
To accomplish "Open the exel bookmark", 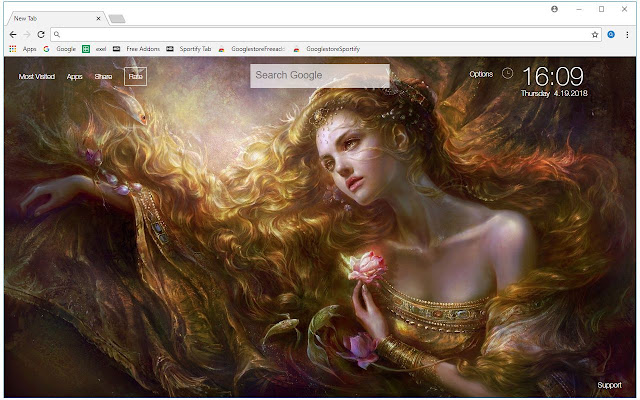I will pos(94,49).
